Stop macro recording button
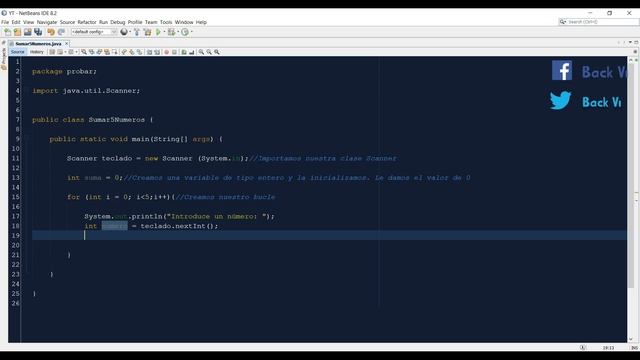640x360 pixels. (174, 52)
